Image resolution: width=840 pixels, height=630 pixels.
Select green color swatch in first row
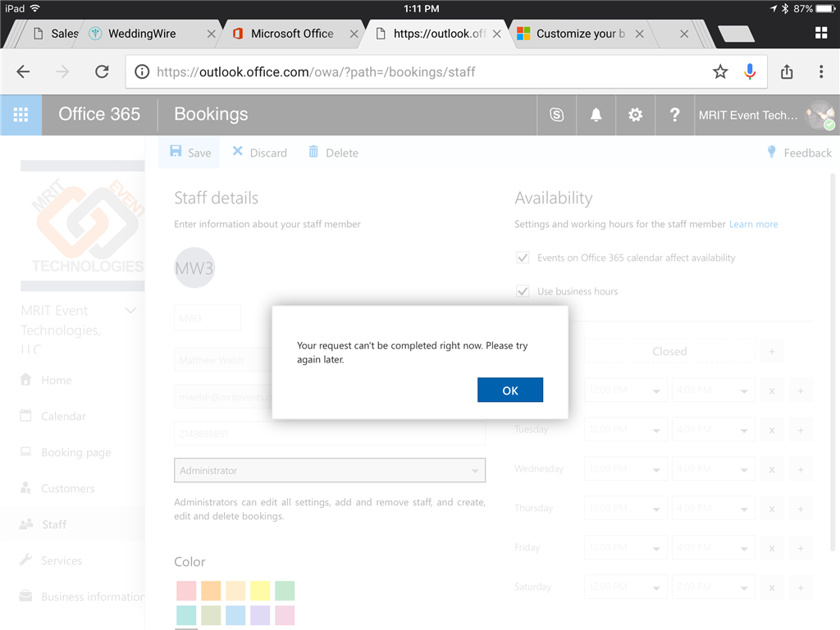[285, 591]
